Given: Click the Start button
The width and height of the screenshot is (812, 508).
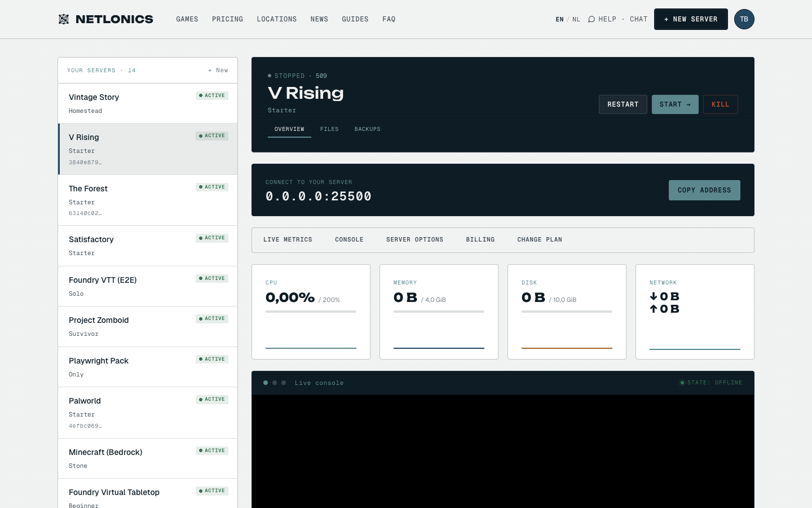Looking at the screenshot, I should 675,104.
